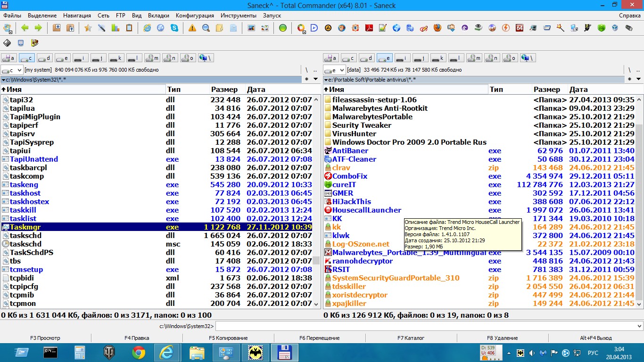Viewport: 644px width, 362px height.
Task: Expand the command line history dropdown
Action: [639, 326]
